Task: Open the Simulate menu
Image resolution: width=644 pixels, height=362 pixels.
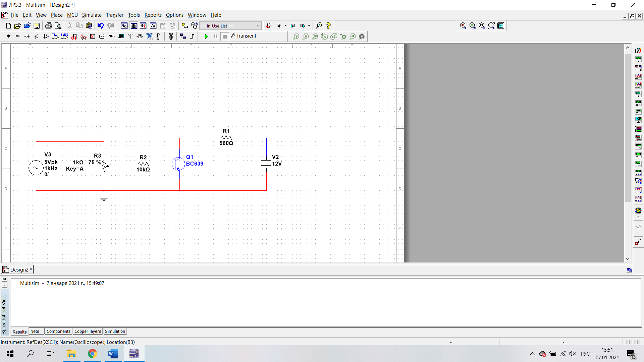Action: pos(92,15)
